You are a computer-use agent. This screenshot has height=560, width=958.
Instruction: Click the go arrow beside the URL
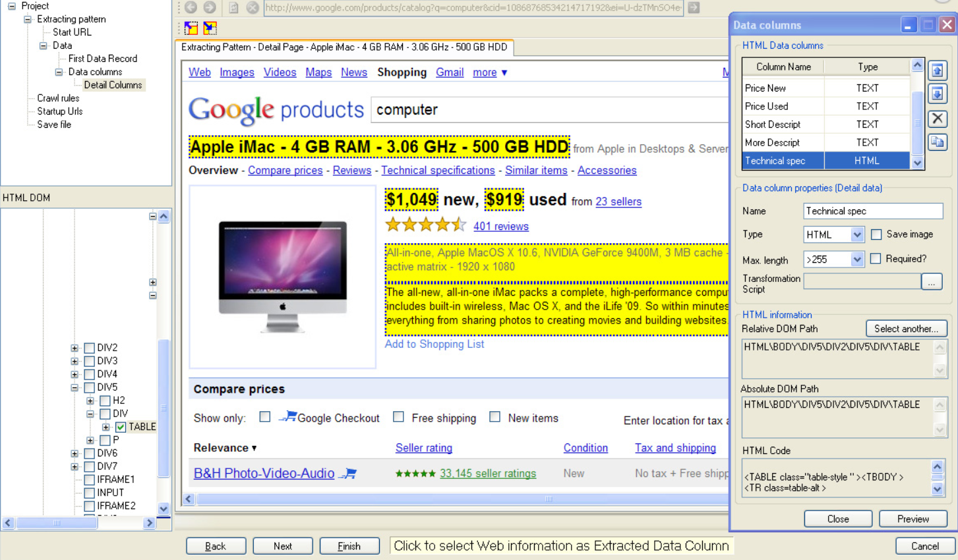[x=694, y=7]
